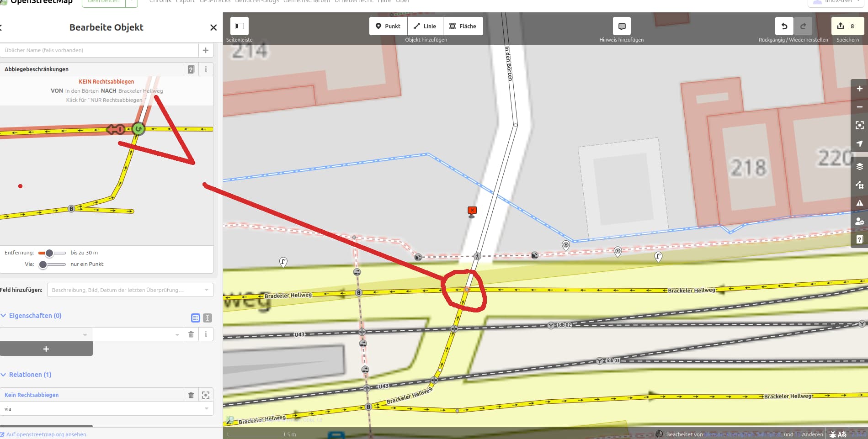
Task: Zoom in the map
Action: (859, 89)
